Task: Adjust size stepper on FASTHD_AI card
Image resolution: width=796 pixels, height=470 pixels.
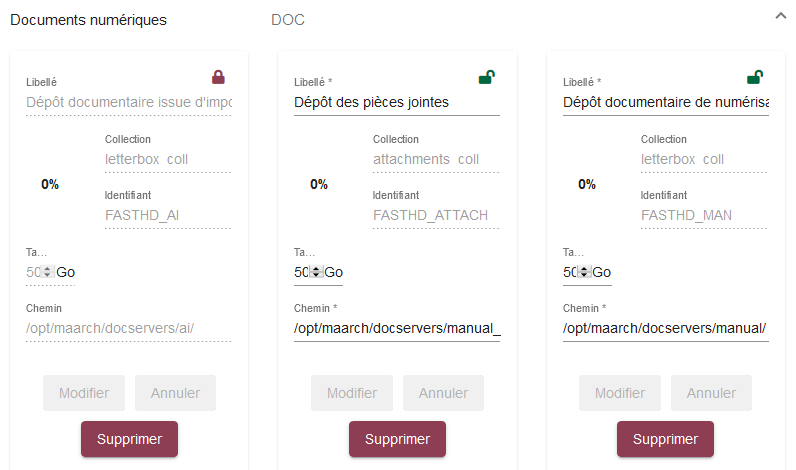Action: (48, 272)
